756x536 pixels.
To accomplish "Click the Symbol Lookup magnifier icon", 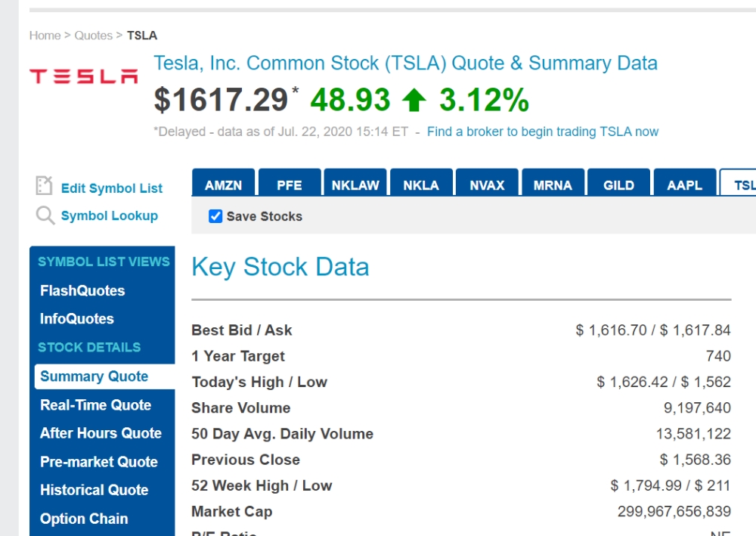I will [45, 215].
